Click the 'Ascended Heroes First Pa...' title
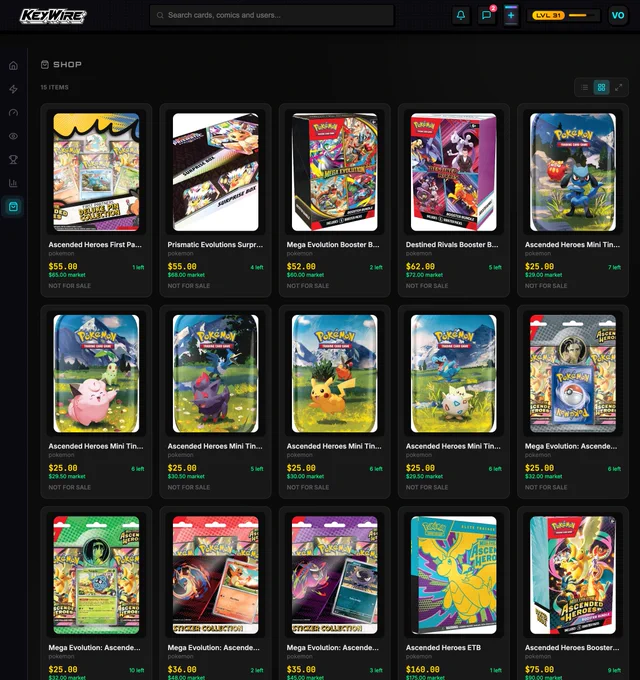The image size is (640, 680). (95, 245)
